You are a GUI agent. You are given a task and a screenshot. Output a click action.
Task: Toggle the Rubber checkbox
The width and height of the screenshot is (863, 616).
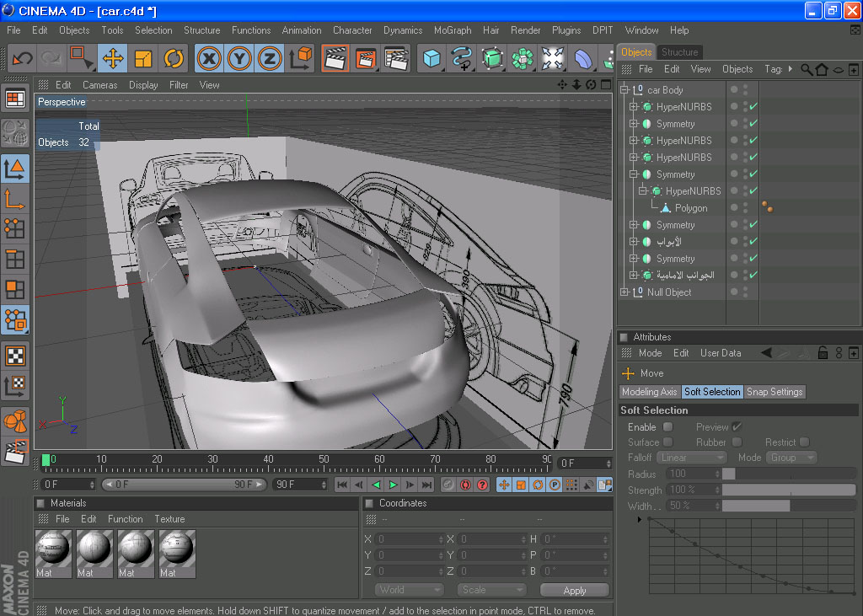pos(737,442)
